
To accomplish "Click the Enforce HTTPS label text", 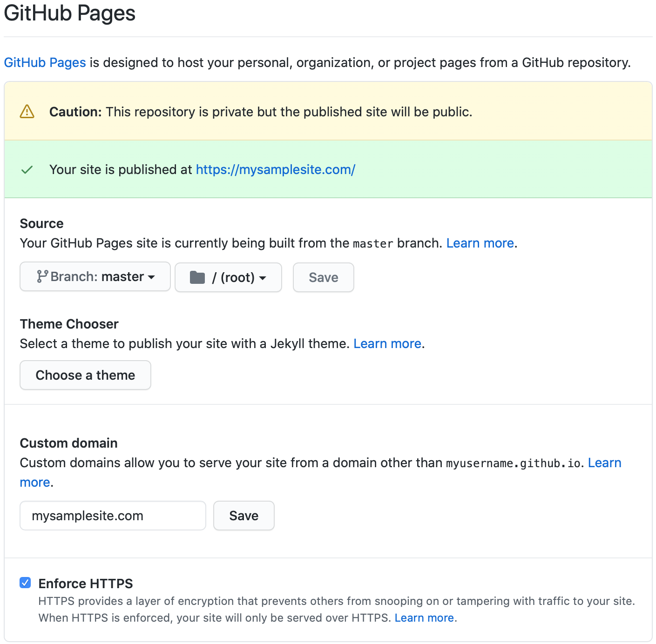I will click(86, 584).
